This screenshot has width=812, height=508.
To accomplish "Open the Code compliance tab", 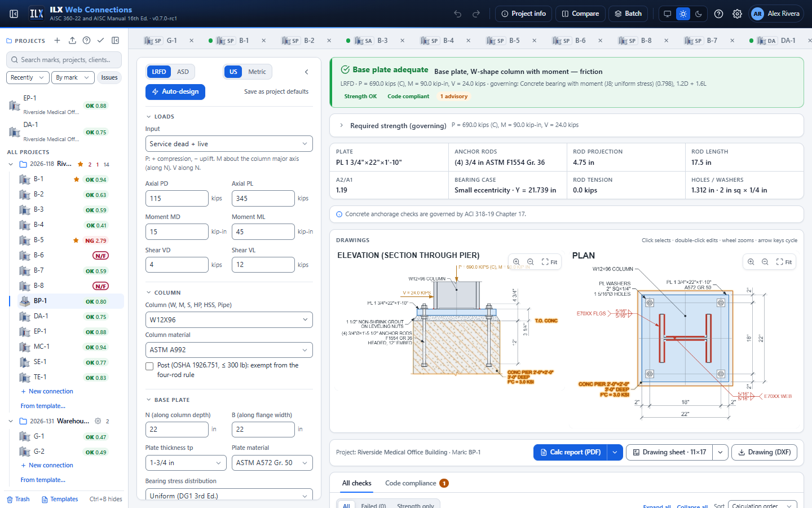I will [416, 483].
